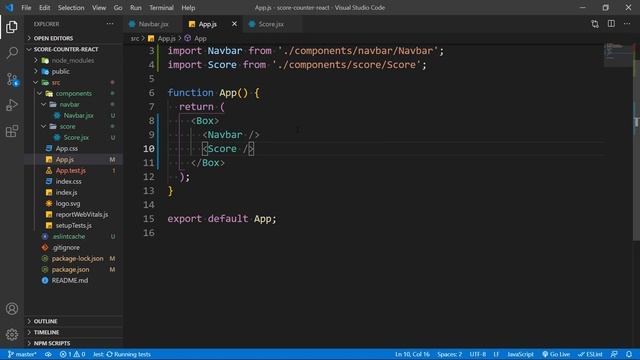Open the Terminal menu
This screenshot has width=640, height=360.
161,8
